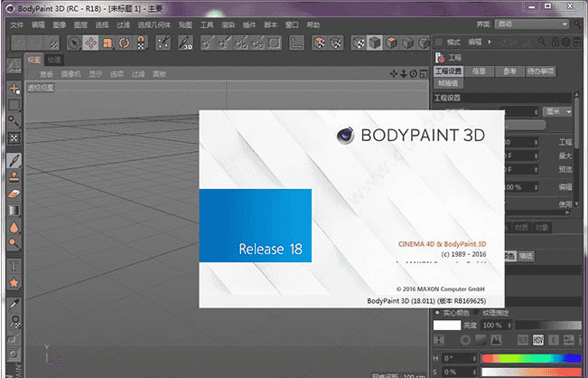Activate the Move tool in top toolbar

(x=91, y=42)
